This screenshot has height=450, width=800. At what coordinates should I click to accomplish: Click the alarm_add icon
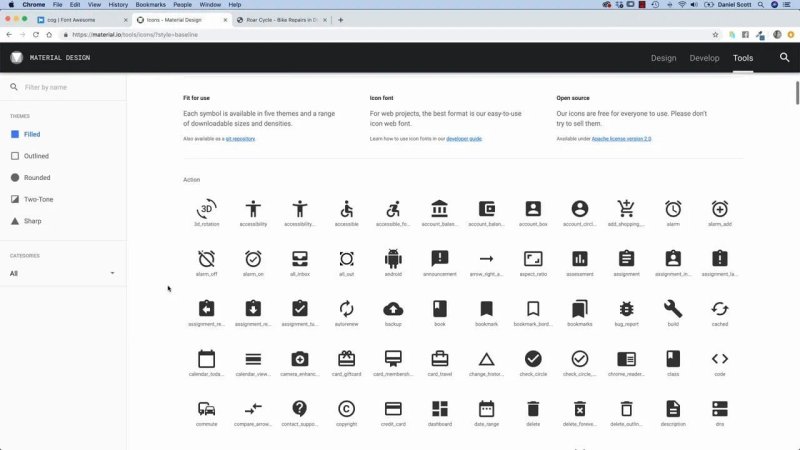coord(719,209)
